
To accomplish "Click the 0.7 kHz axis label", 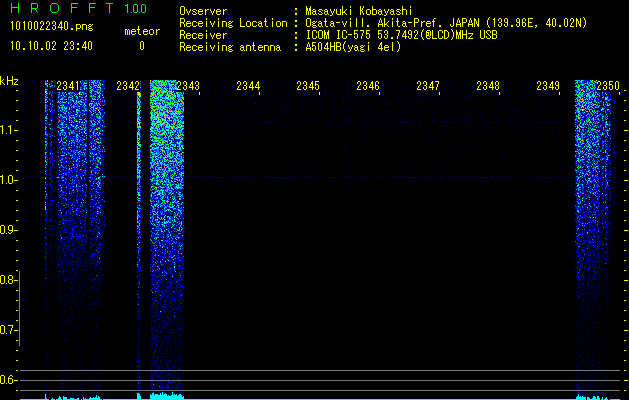I will click(8, 330).
